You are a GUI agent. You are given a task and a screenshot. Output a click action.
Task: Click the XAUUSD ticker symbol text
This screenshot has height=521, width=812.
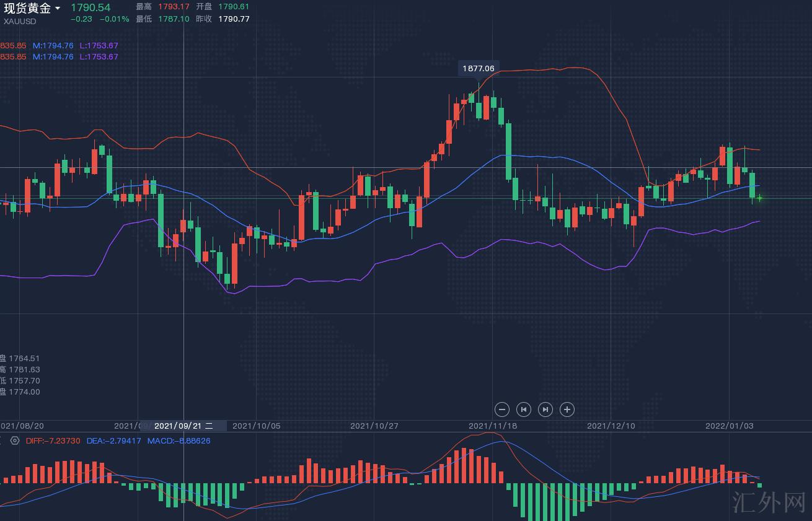[x=20, y=21]
